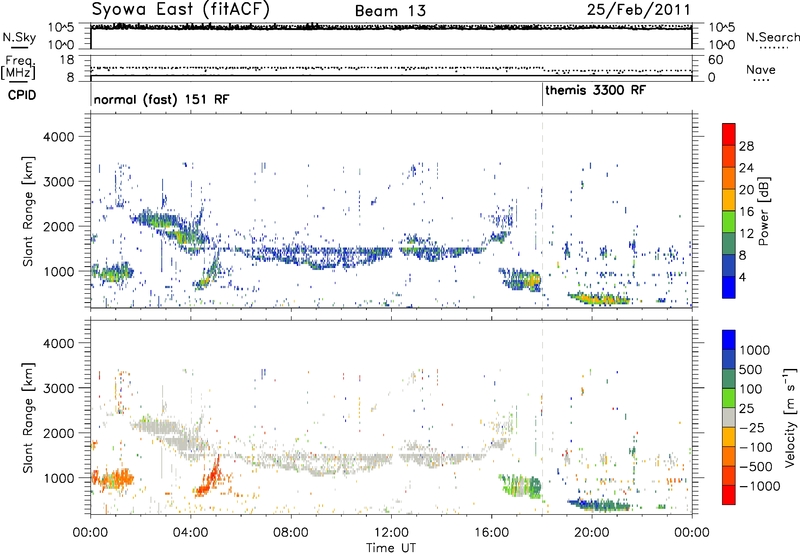The height and width of the screenshot is (554, 800).
Task: Click the '500' tick on Velocity colorbar
Action: tap(753, 369)
